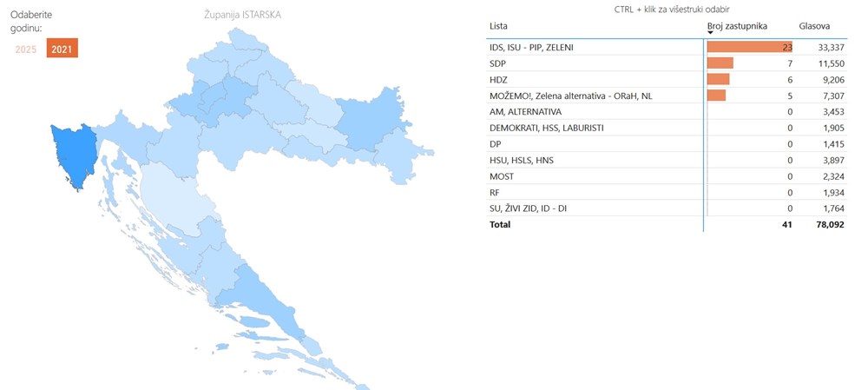Select the AM, ALTERNATIVA row
The image size is (868, 390).
(525, 112)
